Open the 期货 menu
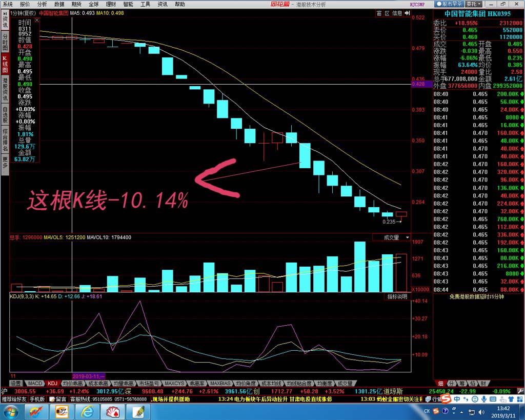 tap(76, 4)
